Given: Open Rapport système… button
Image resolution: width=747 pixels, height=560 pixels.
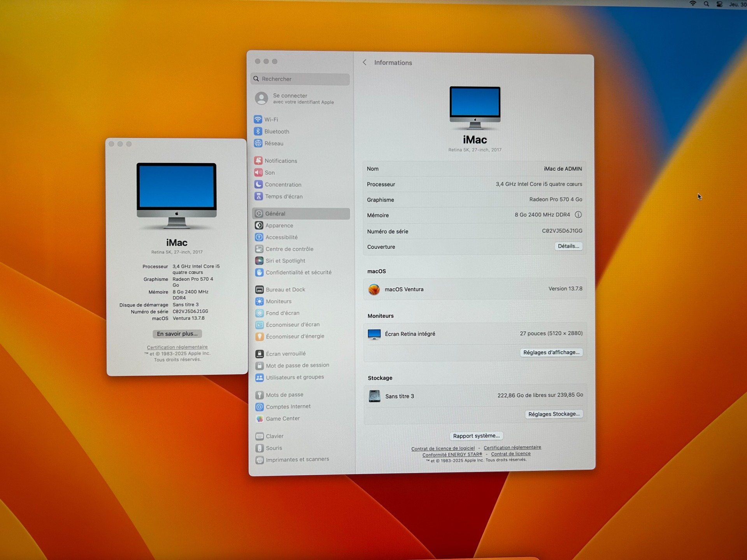Looking at the screenshot, I should coord(476,436).
